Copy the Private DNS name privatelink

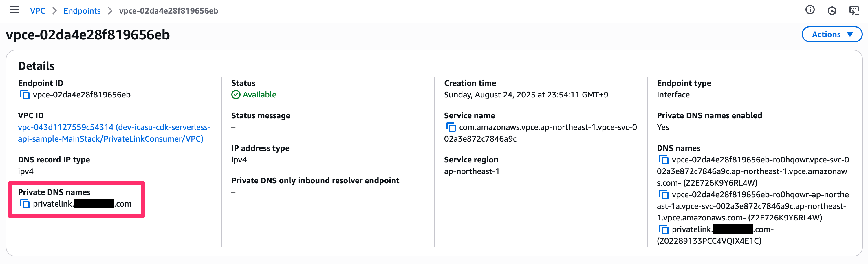[x=25, y=204]
